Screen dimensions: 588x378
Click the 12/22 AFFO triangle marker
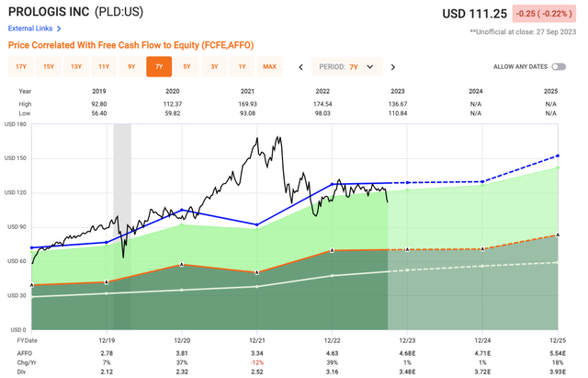332,251
